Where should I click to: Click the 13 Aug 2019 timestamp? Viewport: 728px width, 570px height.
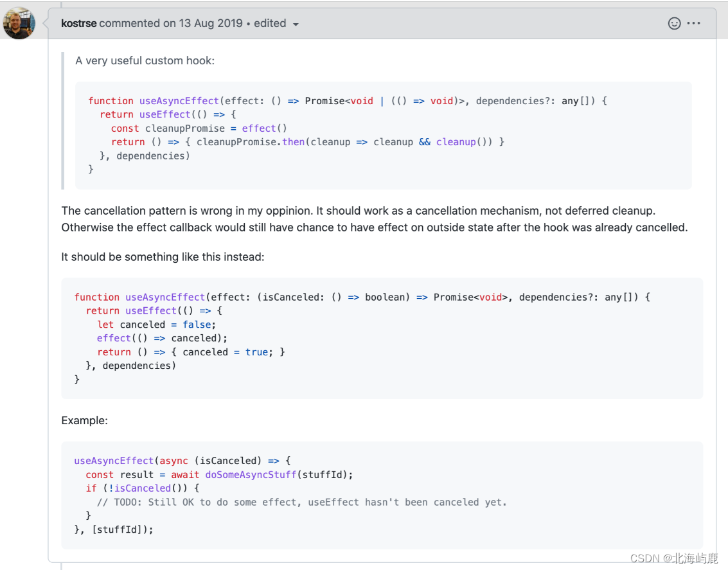203,23
